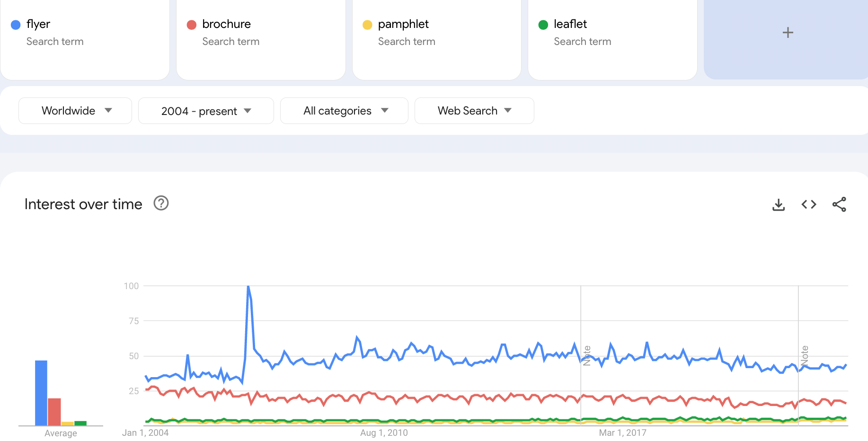868x441 pixels.
Task: Click the 75 value on the y-axis
Action: pos(134,321)
